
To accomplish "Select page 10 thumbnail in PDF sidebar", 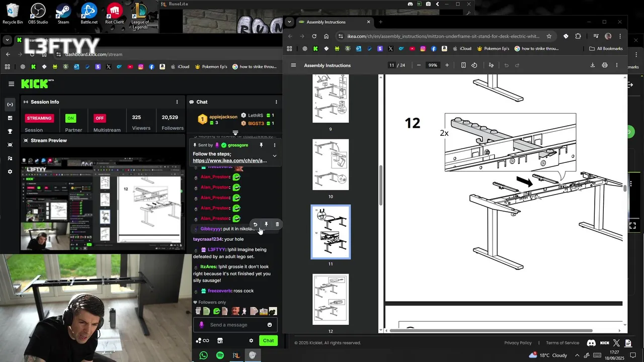I will 331,165.
